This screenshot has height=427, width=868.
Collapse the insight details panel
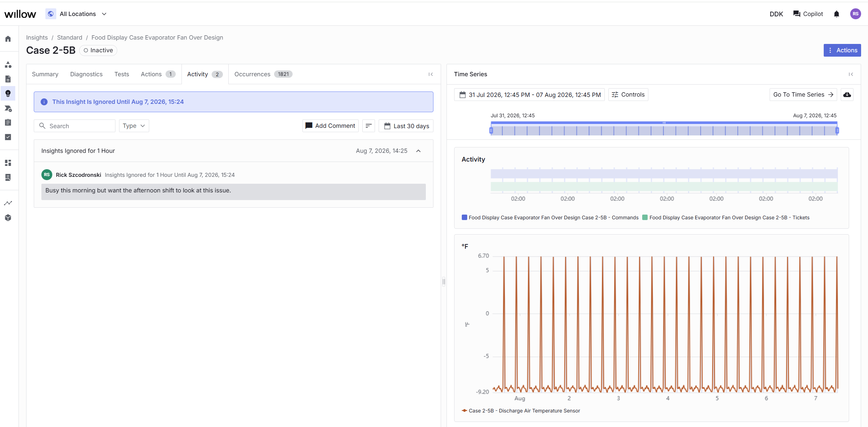431,74
